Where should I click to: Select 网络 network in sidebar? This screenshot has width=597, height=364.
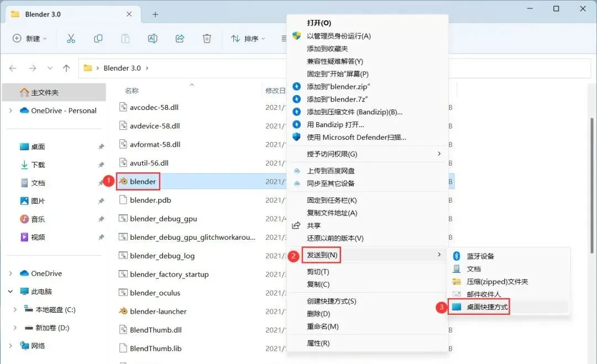click(x=38, y=346)
